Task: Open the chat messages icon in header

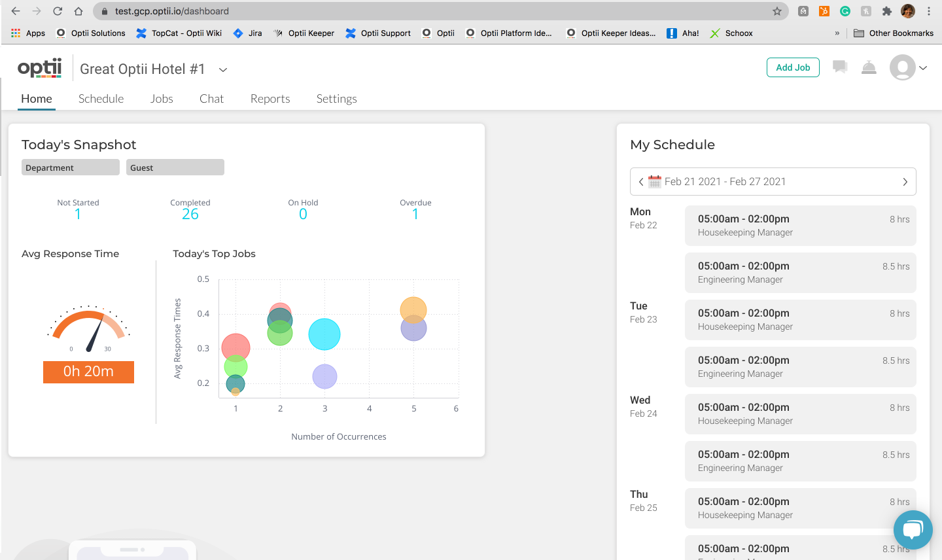Action: (840, 67)
